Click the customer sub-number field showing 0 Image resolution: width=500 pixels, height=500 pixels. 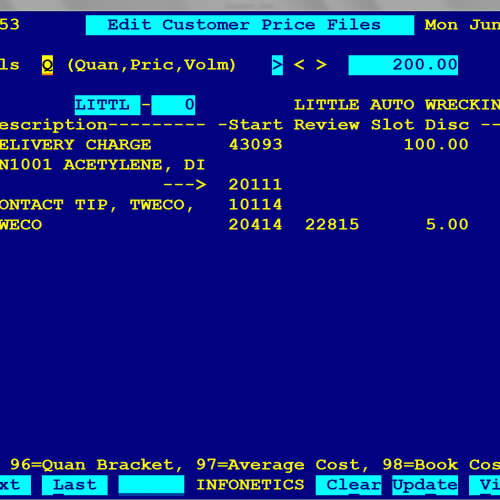click(173, 105)
